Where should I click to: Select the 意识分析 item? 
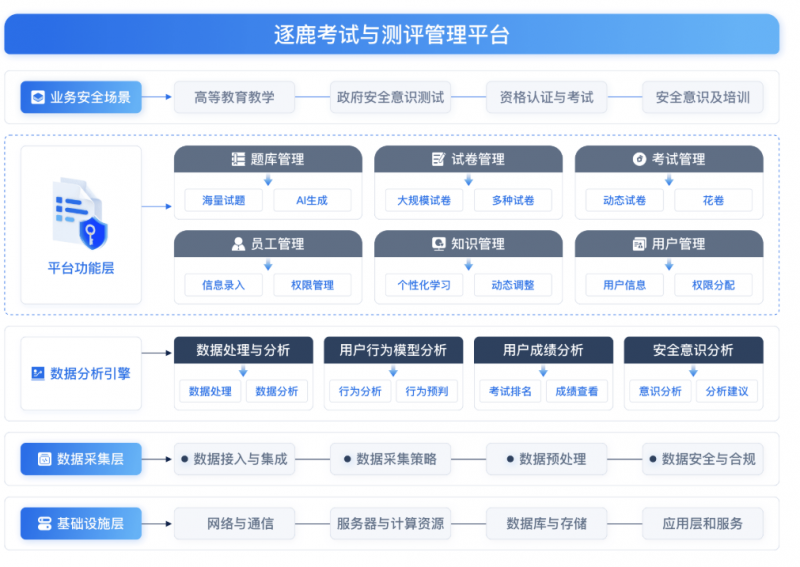tap(660, 391)
